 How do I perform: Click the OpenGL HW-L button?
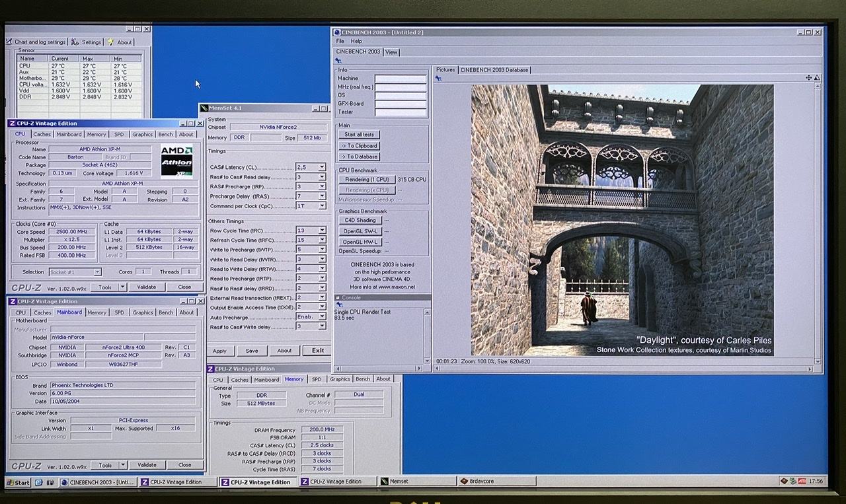click(x=360, y=242)
